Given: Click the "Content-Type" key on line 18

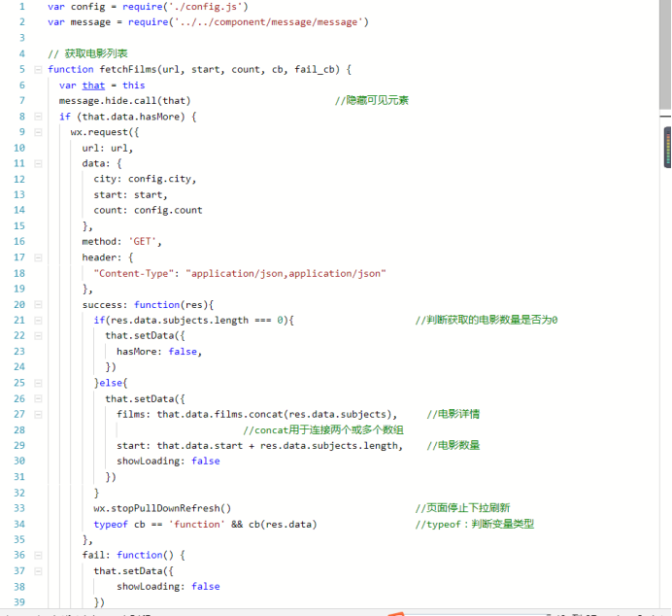Looking at the screenshot, I should 133,273.
